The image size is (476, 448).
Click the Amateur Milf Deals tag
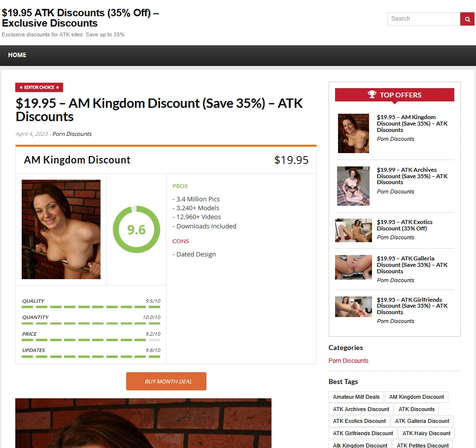[x=356, y=397]
